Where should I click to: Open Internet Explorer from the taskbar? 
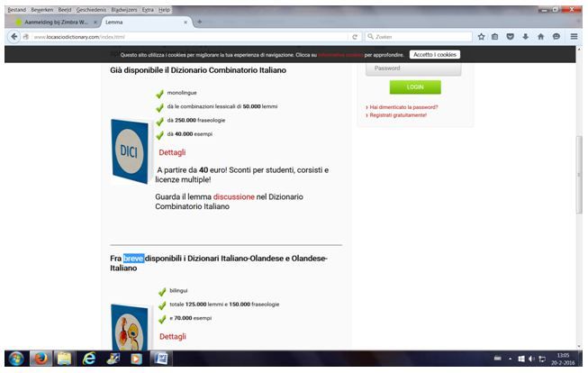coord(89,359)
